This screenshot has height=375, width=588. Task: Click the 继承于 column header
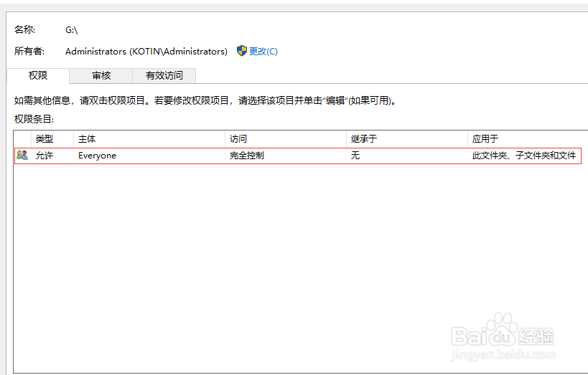point(407,139)
